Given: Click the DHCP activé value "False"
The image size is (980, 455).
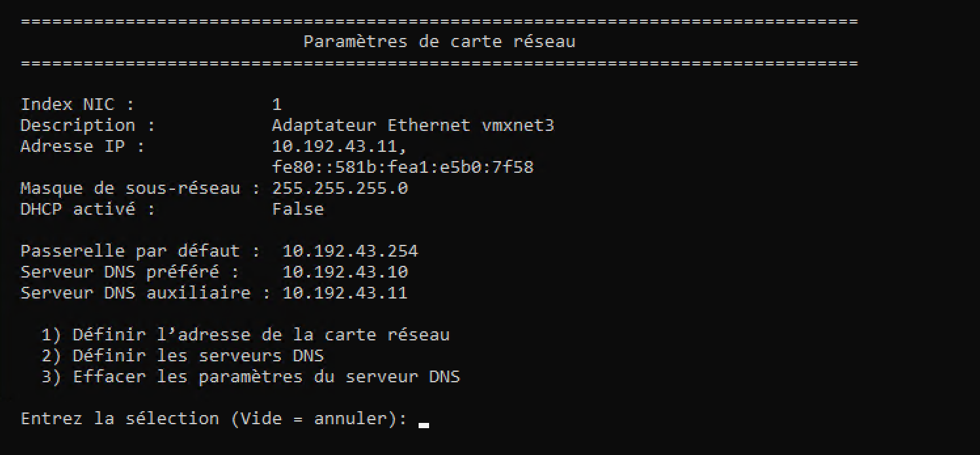Looking at the screenshot, I should 297,209.
